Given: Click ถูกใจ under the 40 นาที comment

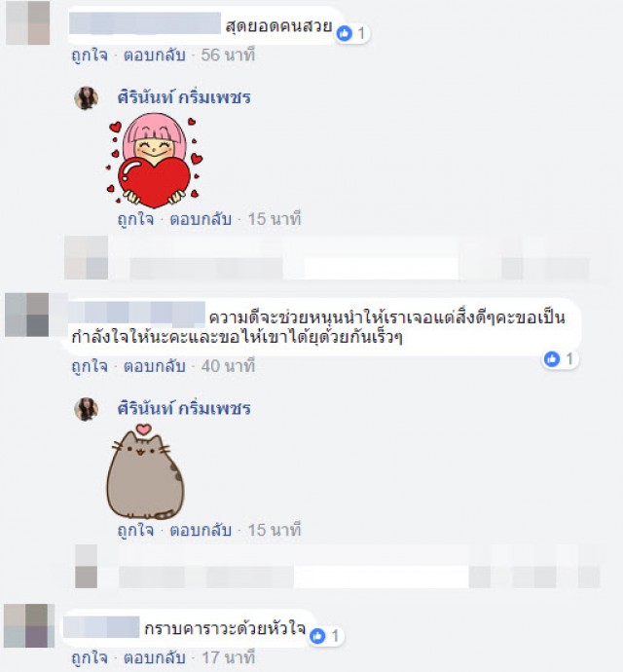Looking at the screenshot, I should (90, 366).
